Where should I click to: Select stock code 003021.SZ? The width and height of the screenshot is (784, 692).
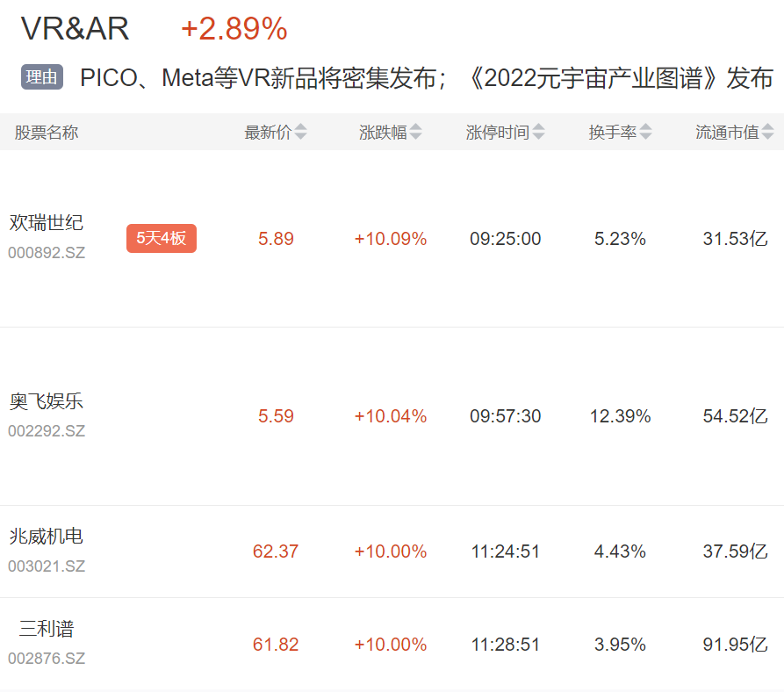pos(47,566)
